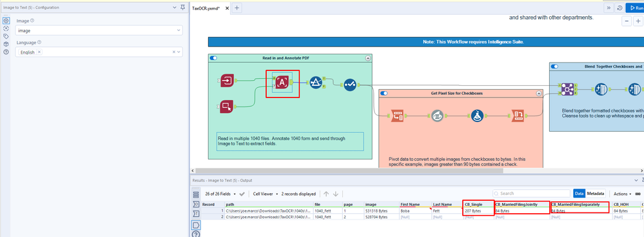644x237 pixels.
Task: Open the schedule history clock icon
Action: (x=620, y=8)
